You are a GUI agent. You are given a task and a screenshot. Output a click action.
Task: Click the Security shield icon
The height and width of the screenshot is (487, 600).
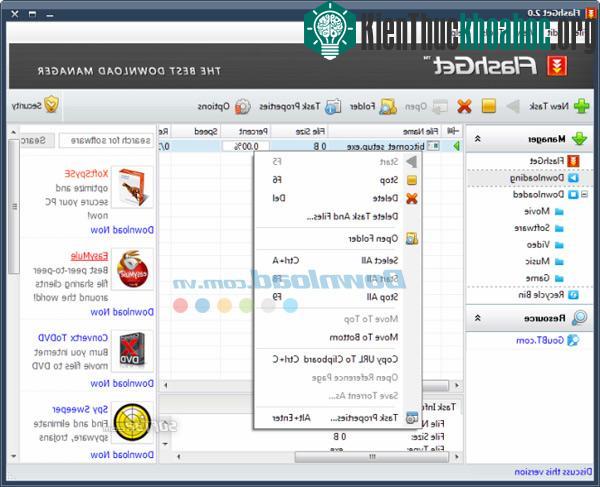coord(51,104)
